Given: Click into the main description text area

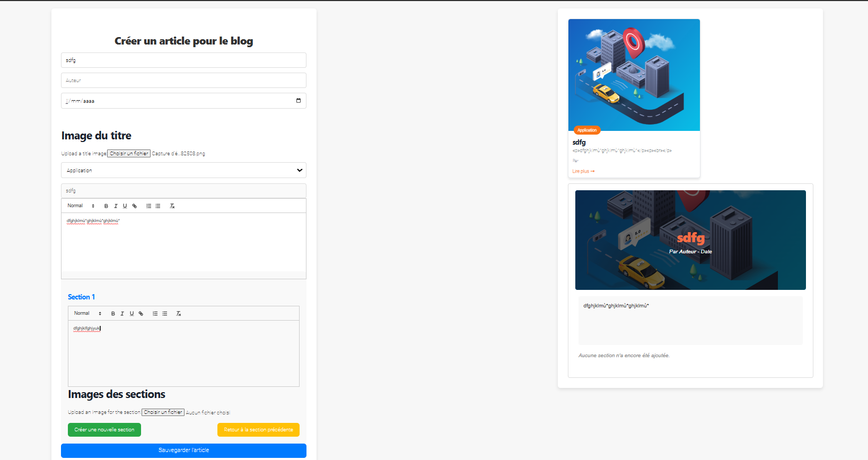Looking at the screenshot, I should 183,242.
